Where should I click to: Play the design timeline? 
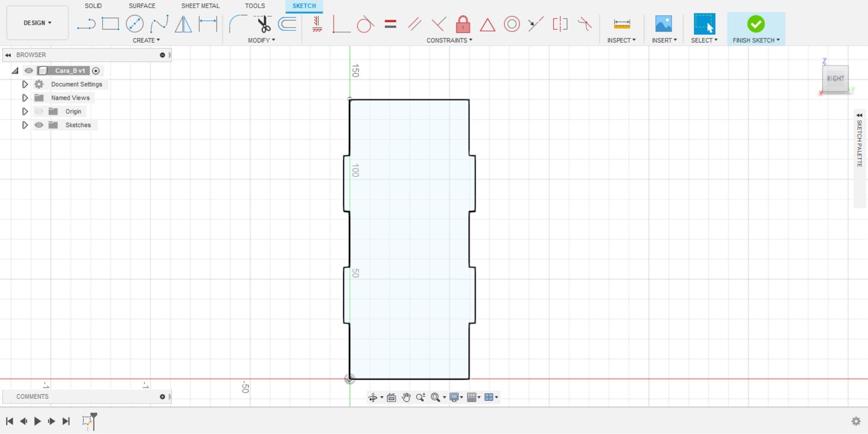pos(38,421)
